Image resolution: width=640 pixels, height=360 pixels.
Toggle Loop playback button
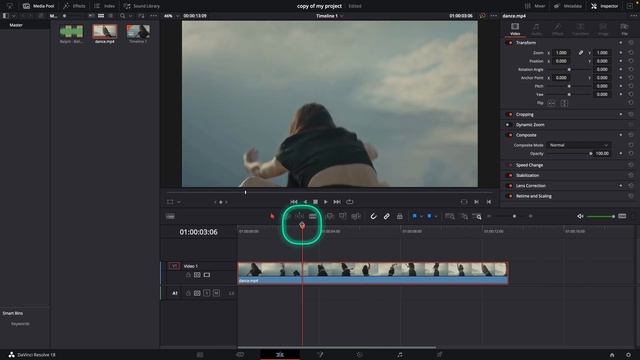[x=350, y=202]
